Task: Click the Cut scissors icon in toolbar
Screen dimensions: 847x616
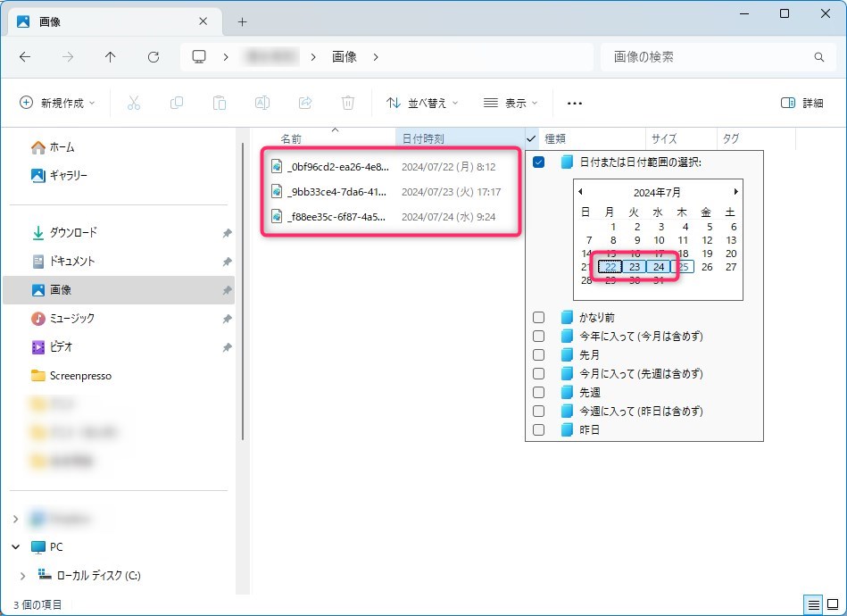Action: click(x=134, y=103)
